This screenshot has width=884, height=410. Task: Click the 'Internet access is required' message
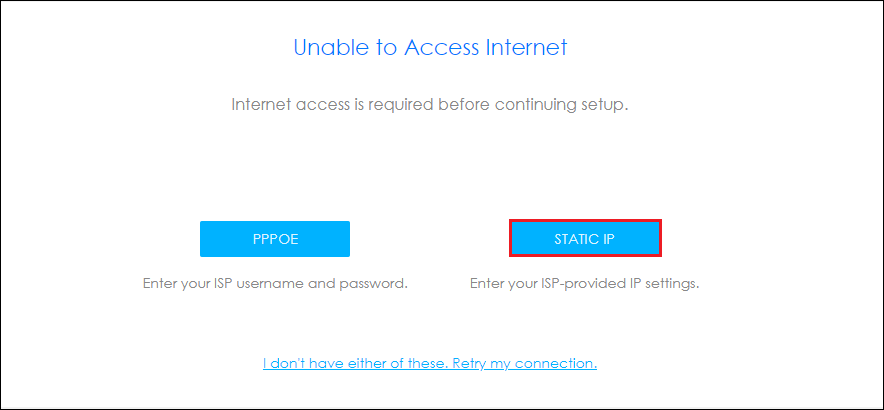430,105
